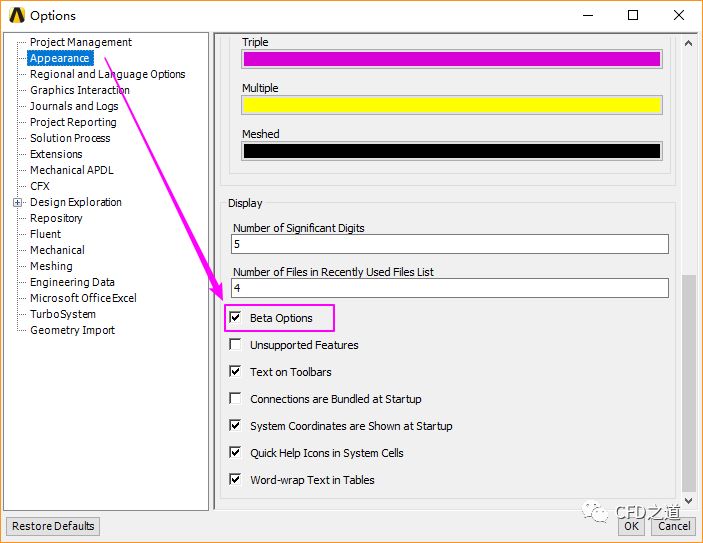Click the ANSYS logo icon in title bar
This screenshot has width=703, height=543.
tap(17, 15)
